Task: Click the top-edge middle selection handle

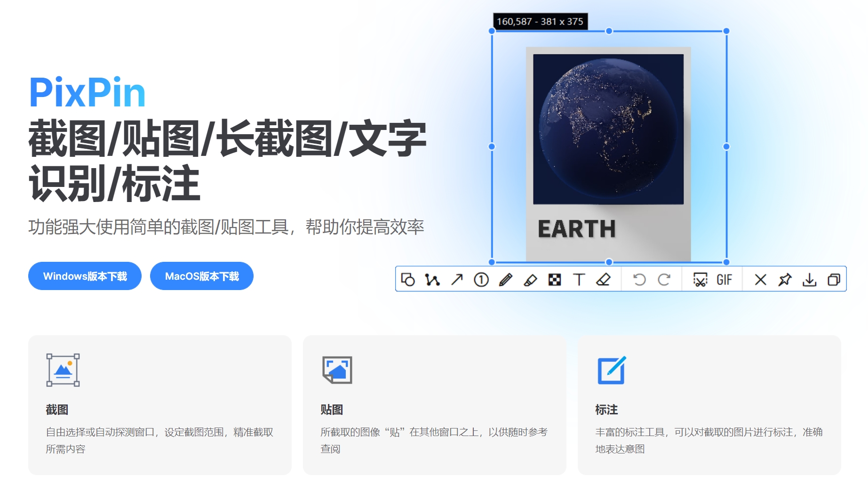Action: point(609,31)
